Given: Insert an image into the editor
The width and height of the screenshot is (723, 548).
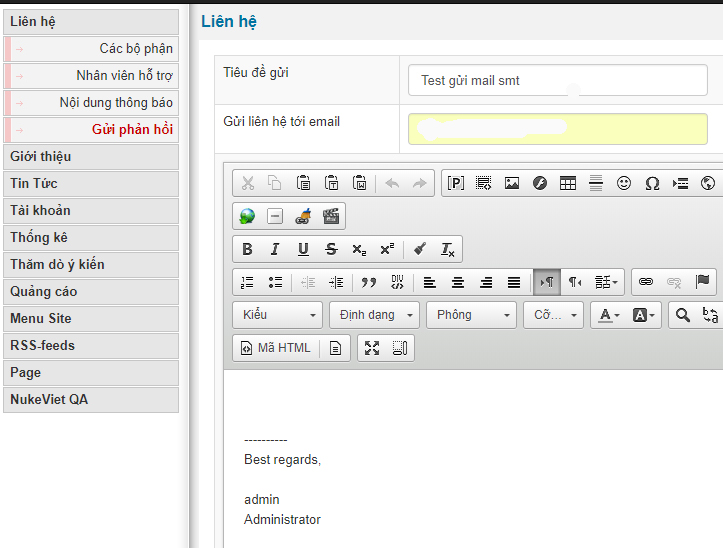Looking at the screenshot, I should tap(512, 183).
